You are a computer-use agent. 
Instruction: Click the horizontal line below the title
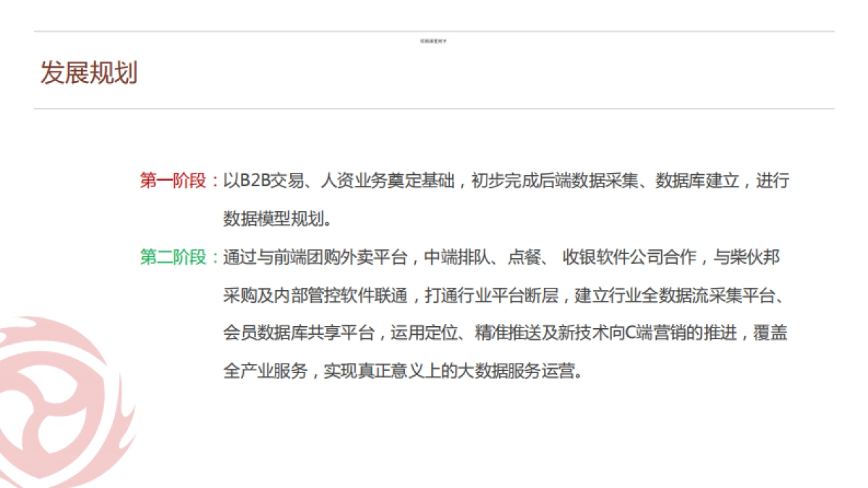(x=434, y=107)
